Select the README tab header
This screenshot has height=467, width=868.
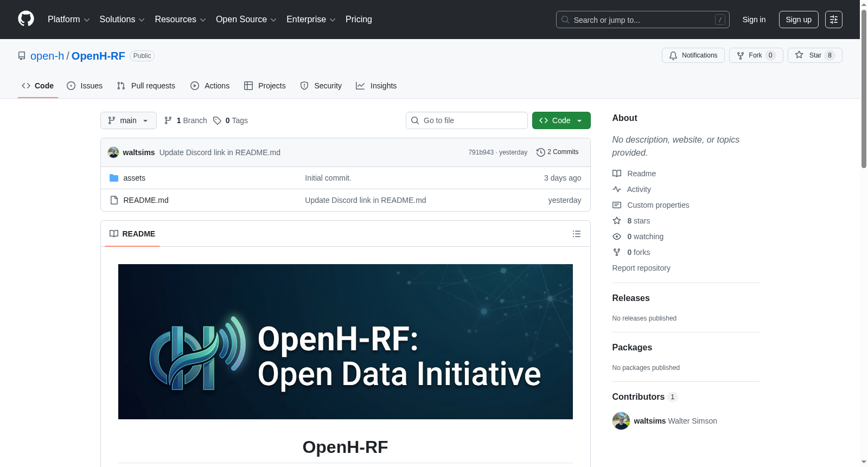pos(132,234)
